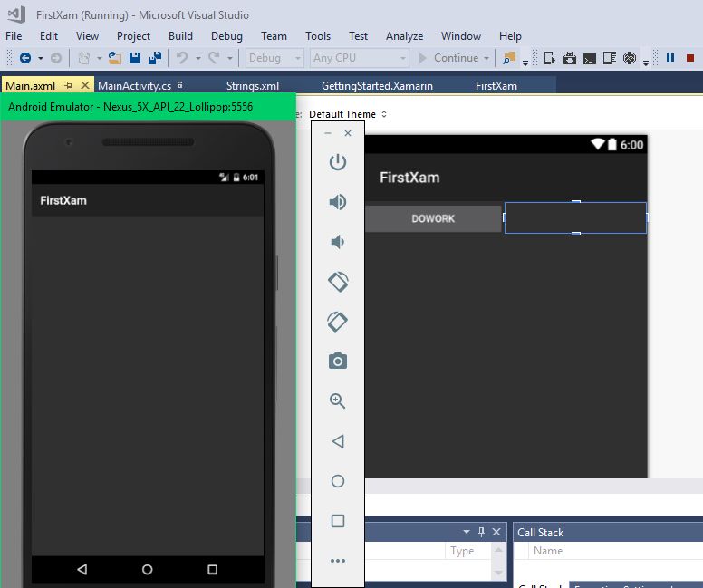Stop debugging with the red square
Screen dimensions: 703x588
point(690,58)
